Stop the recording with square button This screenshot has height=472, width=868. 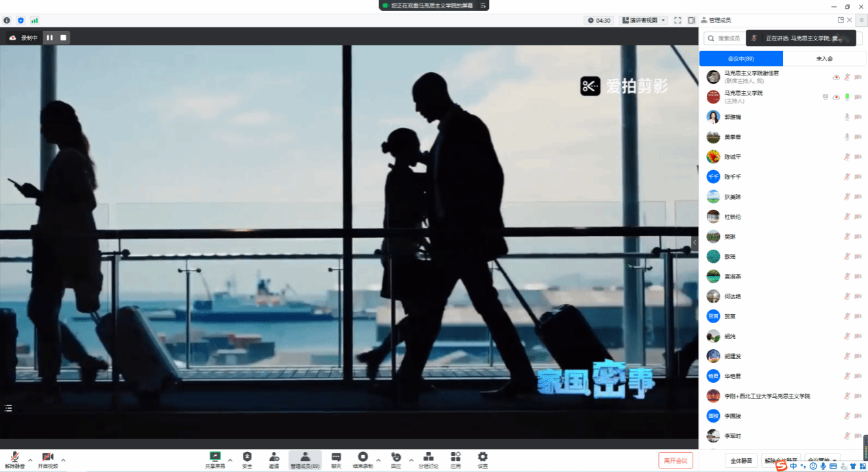point(63,38)
